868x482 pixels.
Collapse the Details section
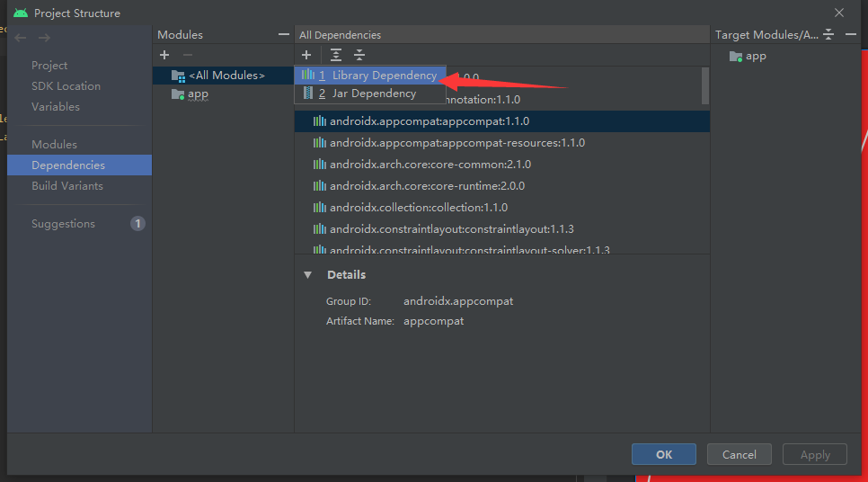tap(308, 275)
